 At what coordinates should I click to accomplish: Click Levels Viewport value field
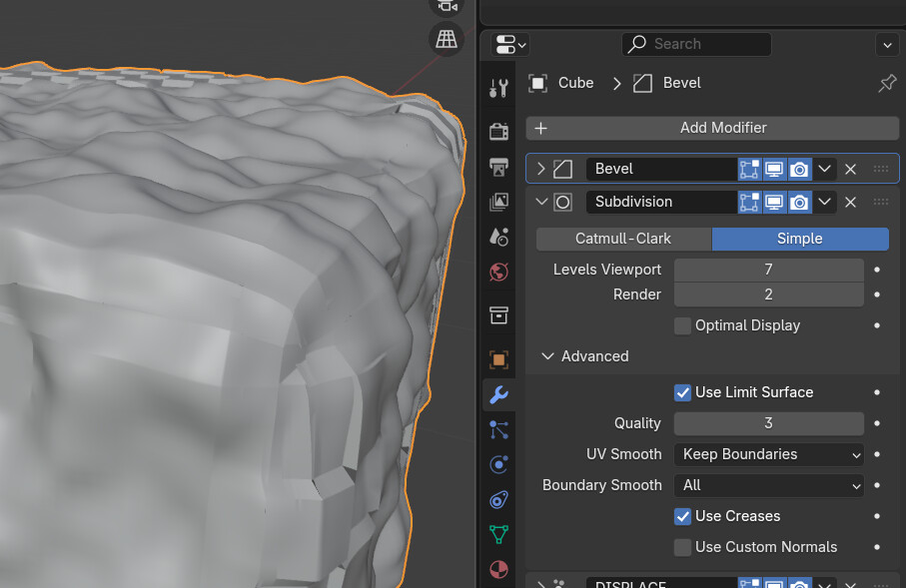point(768,270)
